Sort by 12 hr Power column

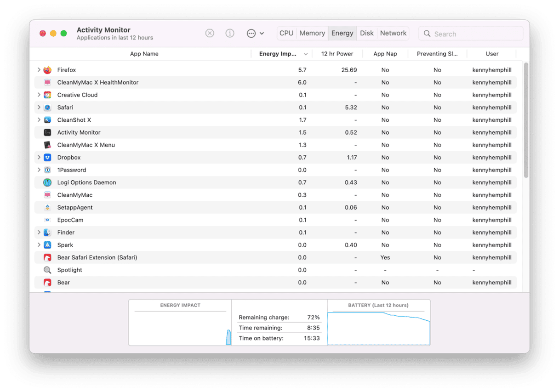[337, 54]
